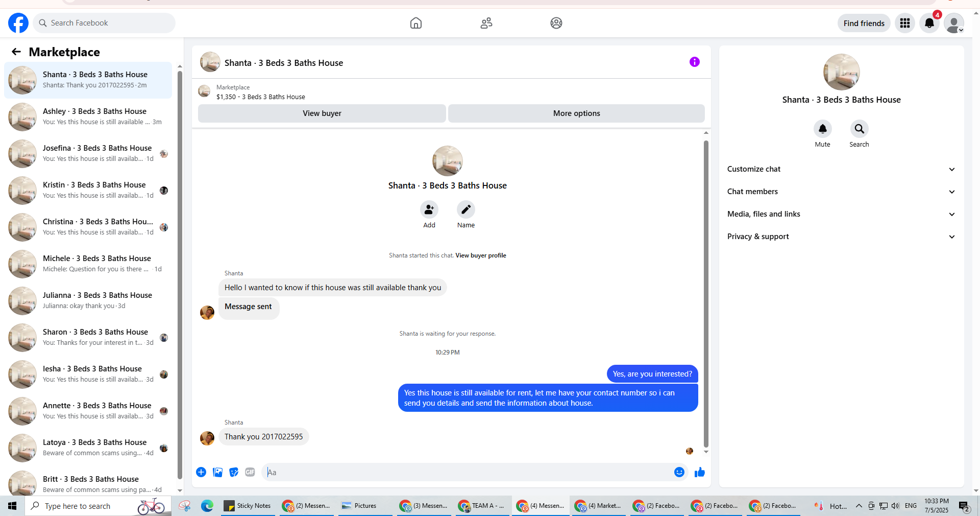
Task: Choose a GIF icon in composer
Action: pos(250,472)
